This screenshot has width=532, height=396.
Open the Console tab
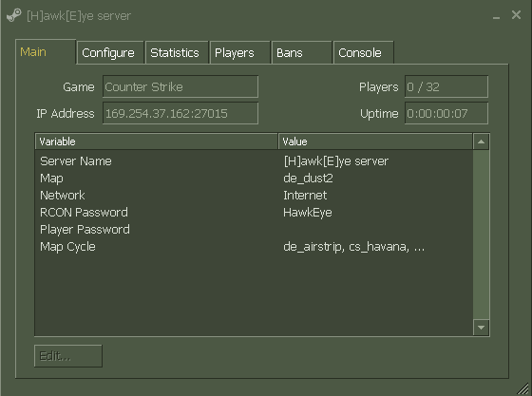coord(363,52)
